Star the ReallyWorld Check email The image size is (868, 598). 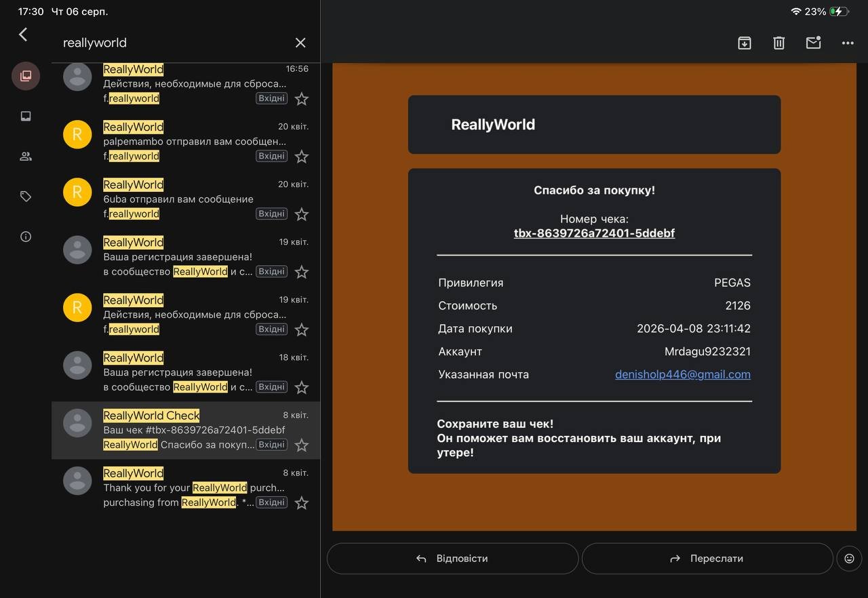302,445
